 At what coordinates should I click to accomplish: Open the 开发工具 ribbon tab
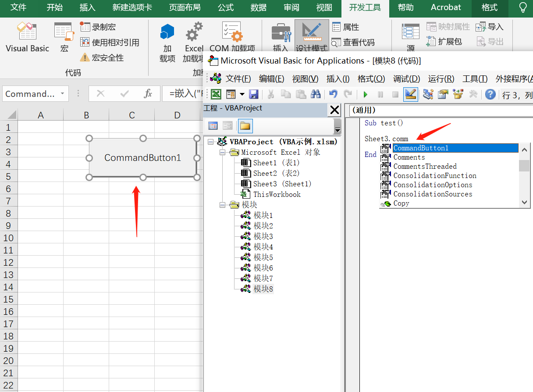[x=365, y=8]
